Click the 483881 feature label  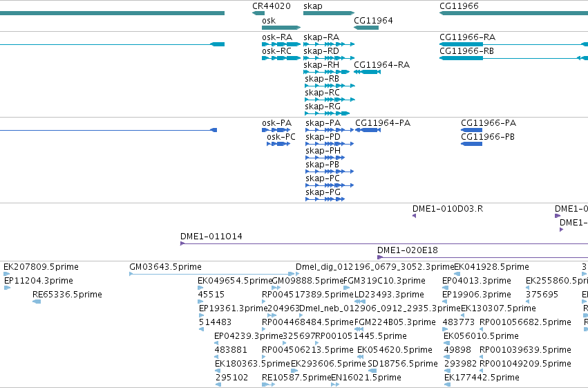click(231, 350)
